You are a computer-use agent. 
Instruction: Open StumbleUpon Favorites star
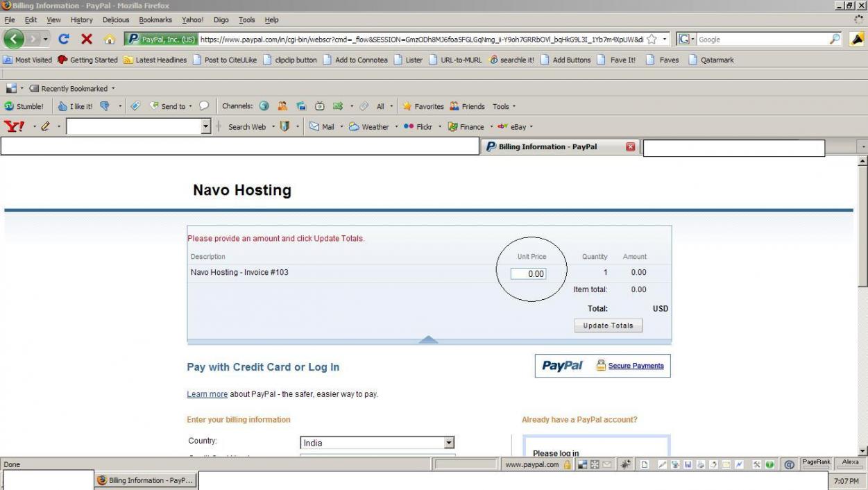click(423, 106)
